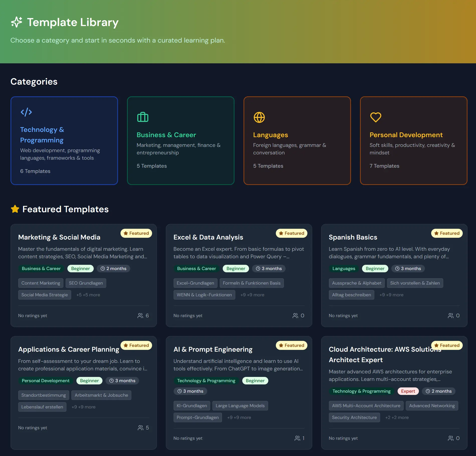Click the Aussprache & Alphabet chip
Screen dimensions: 476x456
point(357,283)
